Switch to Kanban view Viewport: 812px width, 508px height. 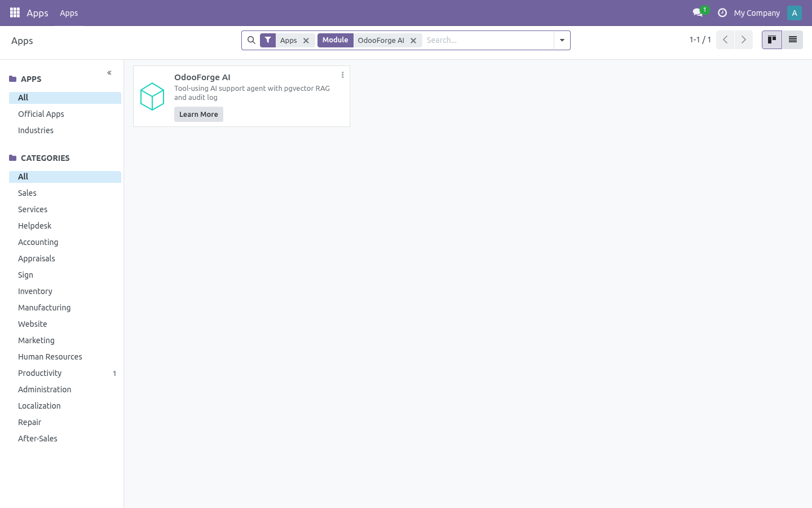[772, 40]
